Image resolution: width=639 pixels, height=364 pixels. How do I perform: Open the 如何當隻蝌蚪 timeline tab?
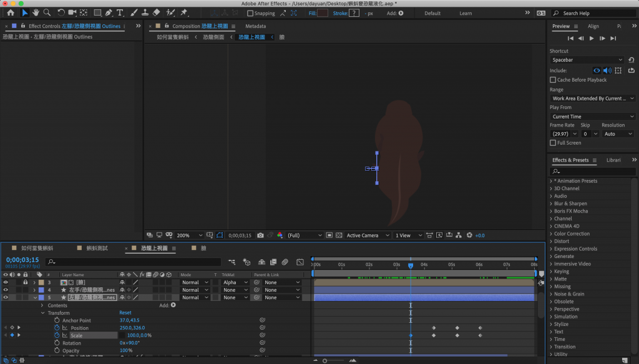click(37, 248)
